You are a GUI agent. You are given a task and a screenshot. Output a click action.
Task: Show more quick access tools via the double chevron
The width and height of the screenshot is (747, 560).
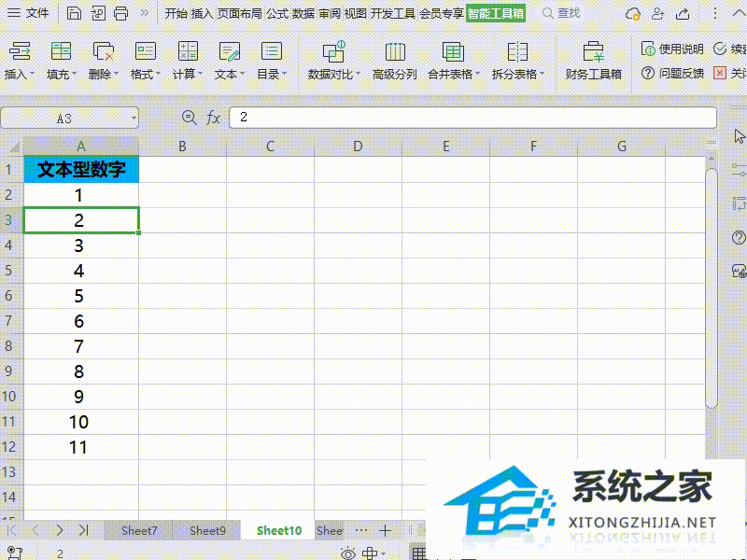click(145, 13)
